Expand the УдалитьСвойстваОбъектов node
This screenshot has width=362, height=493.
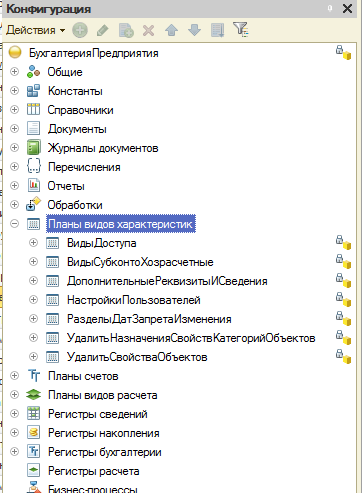[x=33, y=356]
